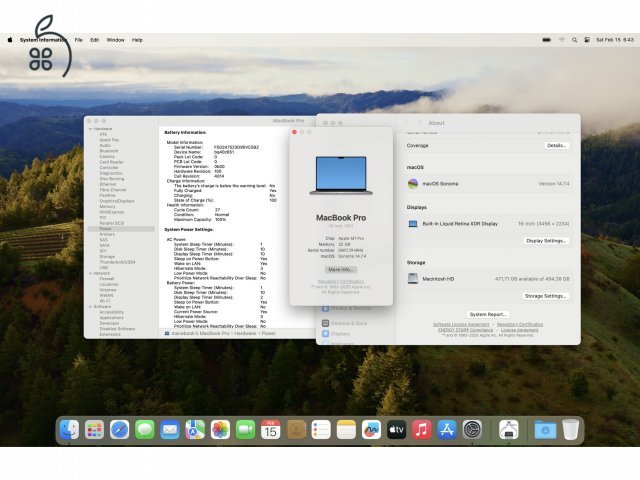Open System Settings gear in Dock

click(x=472, y=430)
